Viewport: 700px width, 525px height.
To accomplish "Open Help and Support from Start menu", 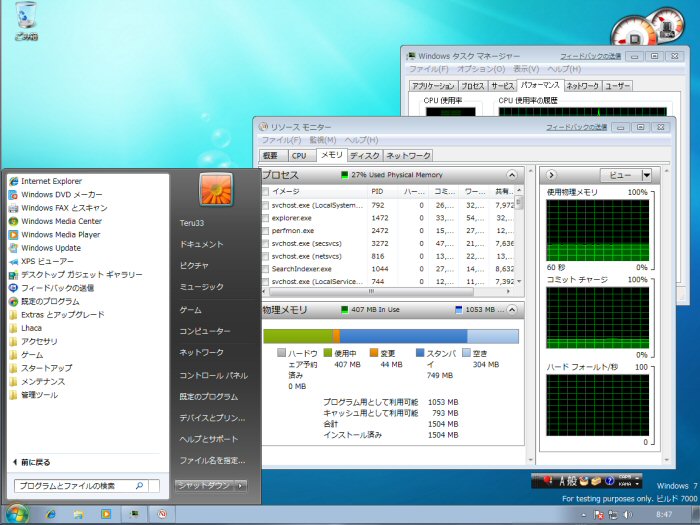I will (208, 439).
